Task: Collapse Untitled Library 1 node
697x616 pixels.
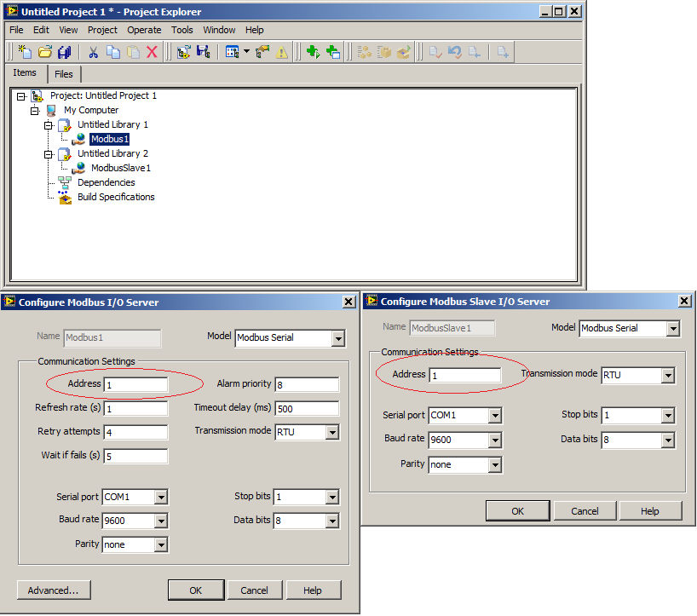Action: 49,125
